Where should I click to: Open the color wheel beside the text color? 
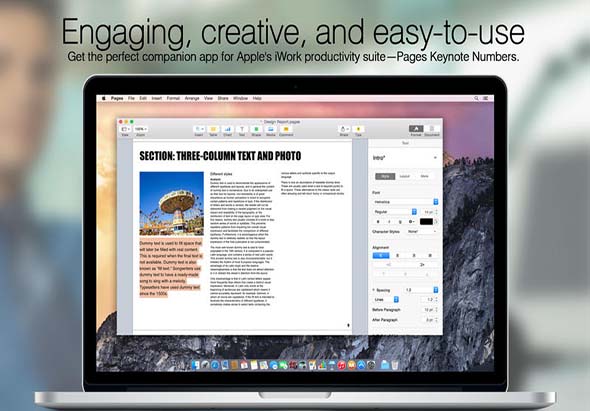point(436,222)
